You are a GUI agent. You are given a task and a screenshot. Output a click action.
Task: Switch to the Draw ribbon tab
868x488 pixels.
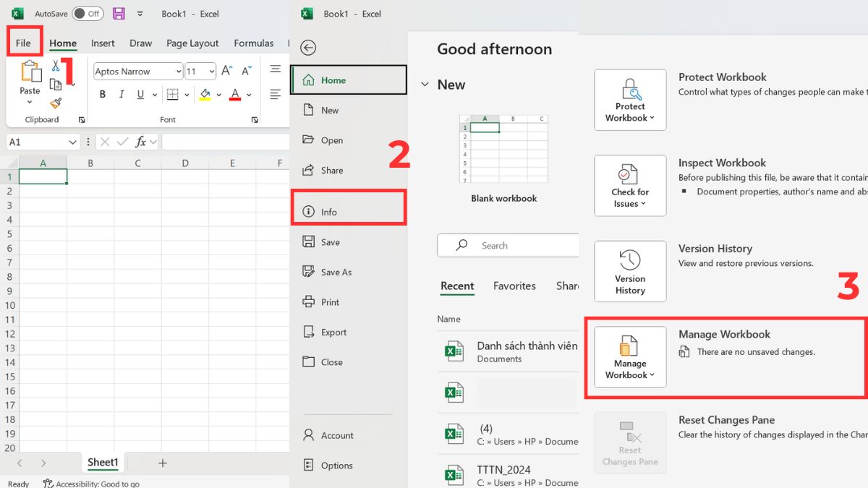tap(140, 43)
